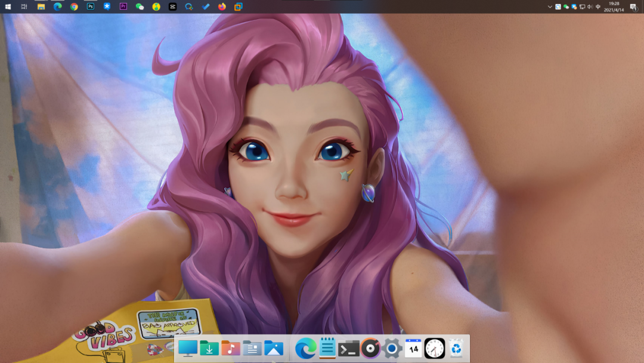Toggle the Chinese input method indicator
Screen dimensions: 644x363
pyautogui.click(x=598, y=7)
